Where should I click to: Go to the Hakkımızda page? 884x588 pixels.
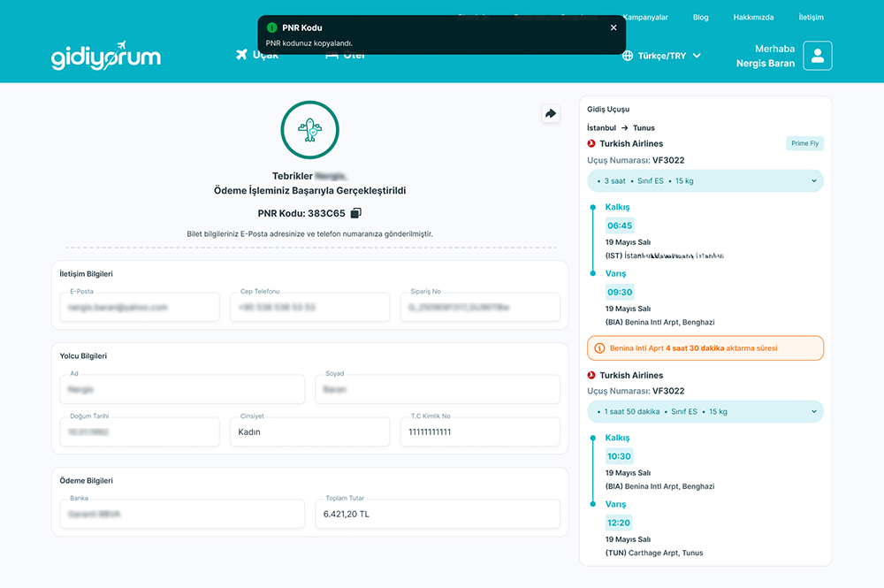click(x=753, y=18)
